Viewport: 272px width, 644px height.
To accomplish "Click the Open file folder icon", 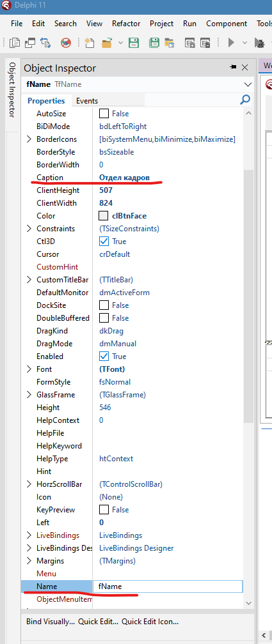I will pyautogui.click(x=107, y=42).
